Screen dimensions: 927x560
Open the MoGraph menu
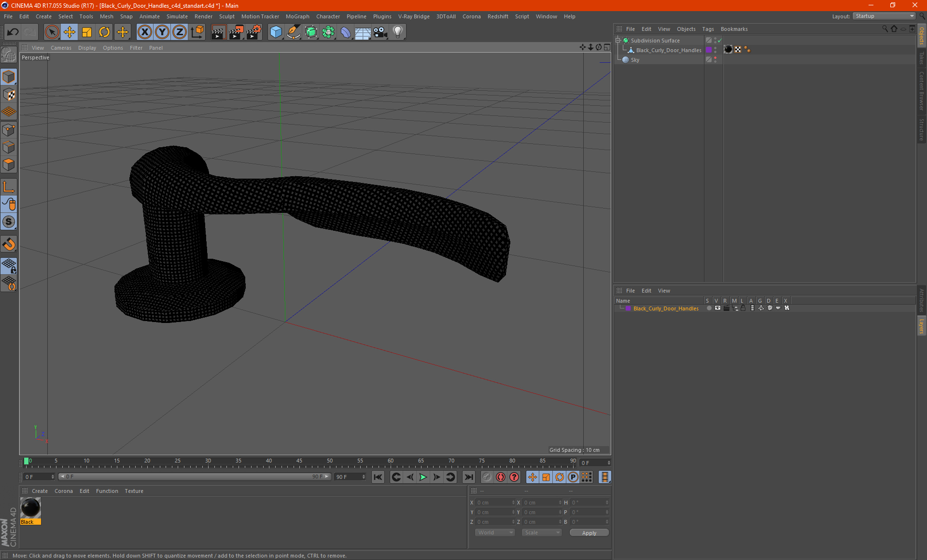(x=297, y=16)
